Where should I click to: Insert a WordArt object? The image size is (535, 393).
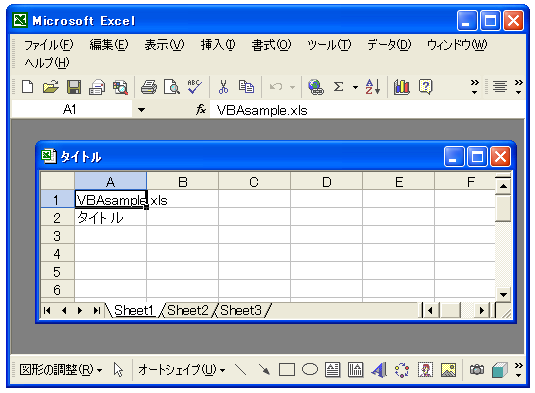pyautogui.click(x=379, y=370)
